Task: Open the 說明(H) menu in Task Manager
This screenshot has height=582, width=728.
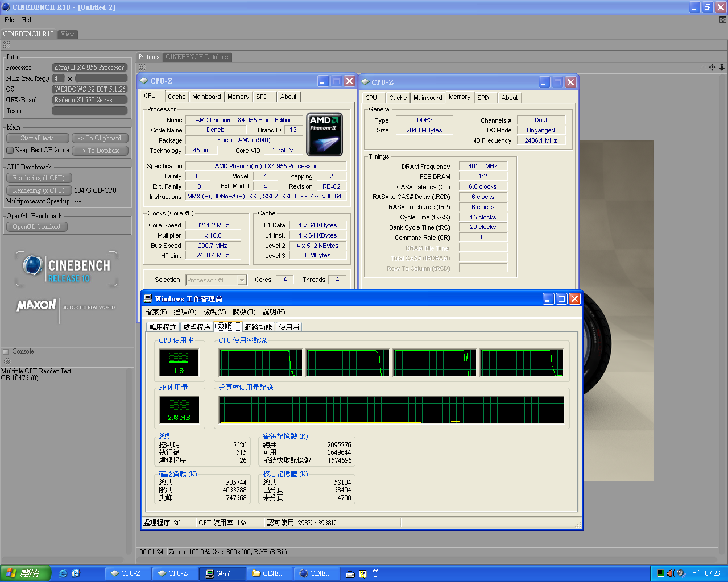Action: [x=274, y=312]
